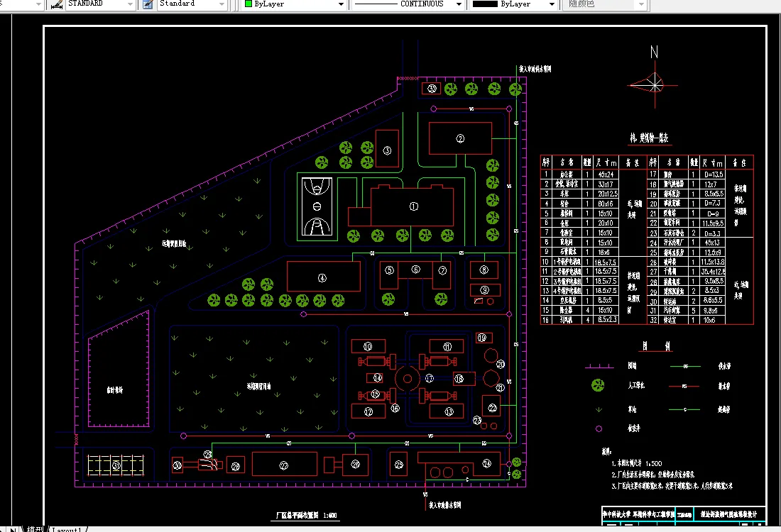Open the Dimension Style manager icon
The image size is (781, 532).
(148, 4)
